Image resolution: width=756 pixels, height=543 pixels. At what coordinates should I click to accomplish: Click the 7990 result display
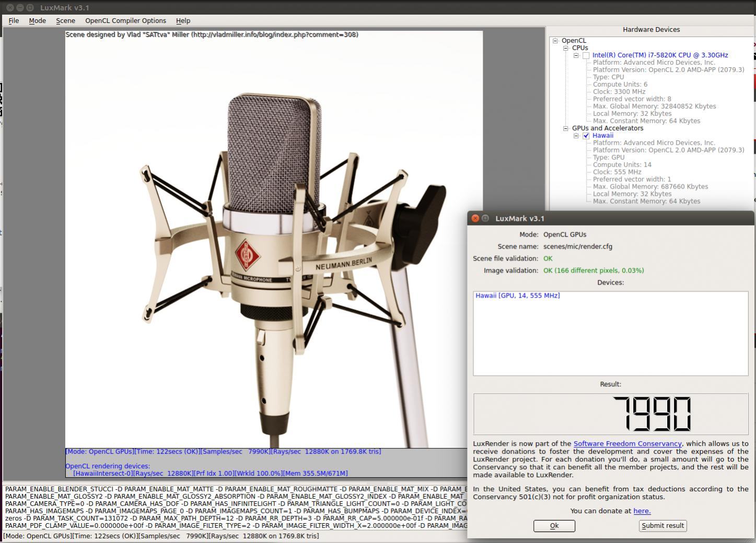(610, 414)
